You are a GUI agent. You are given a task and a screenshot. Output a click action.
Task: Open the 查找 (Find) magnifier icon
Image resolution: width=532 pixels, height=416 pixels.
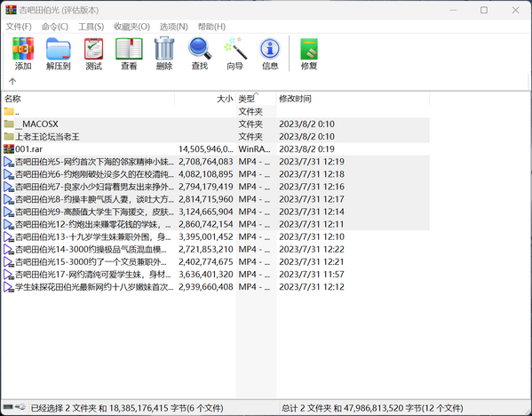pyautogui.click(x=200, y=53)
